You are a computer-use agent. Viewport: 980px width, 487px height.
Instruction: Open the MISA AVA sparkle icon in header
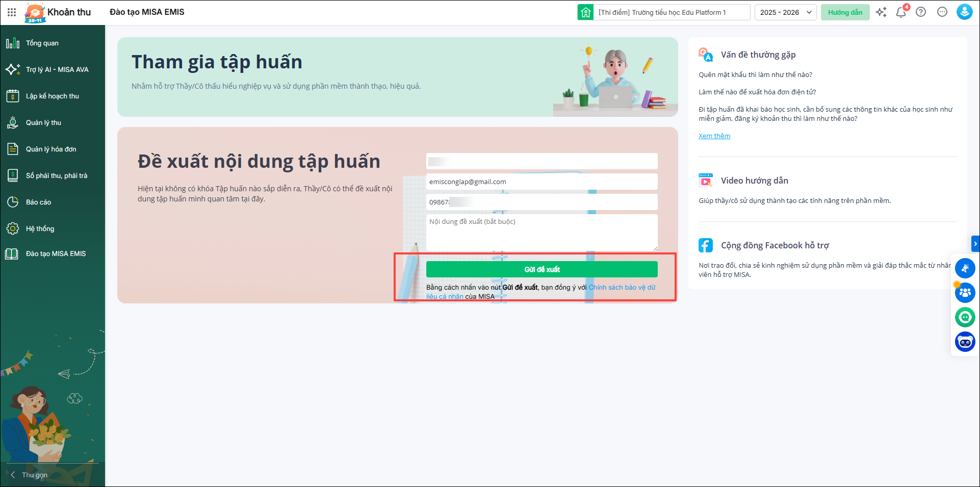coord(881,12)
